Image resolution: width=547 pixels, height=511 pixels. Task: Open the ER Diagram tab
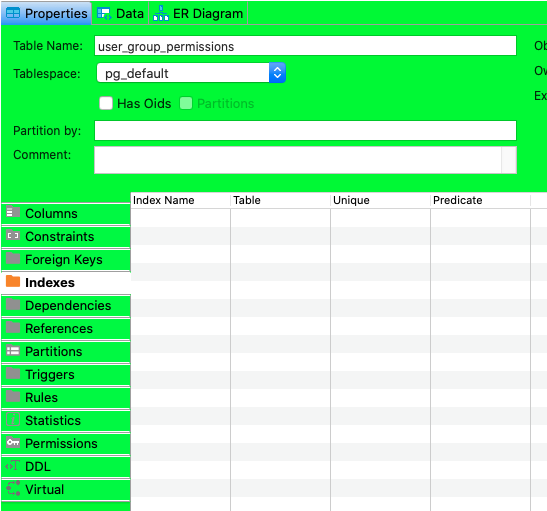click(x=198, y=13)
